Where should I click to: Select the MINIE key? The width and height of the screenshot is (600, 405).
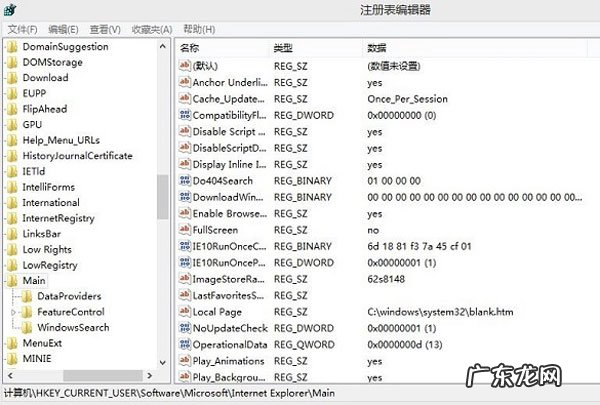click(x=37, y=359)
